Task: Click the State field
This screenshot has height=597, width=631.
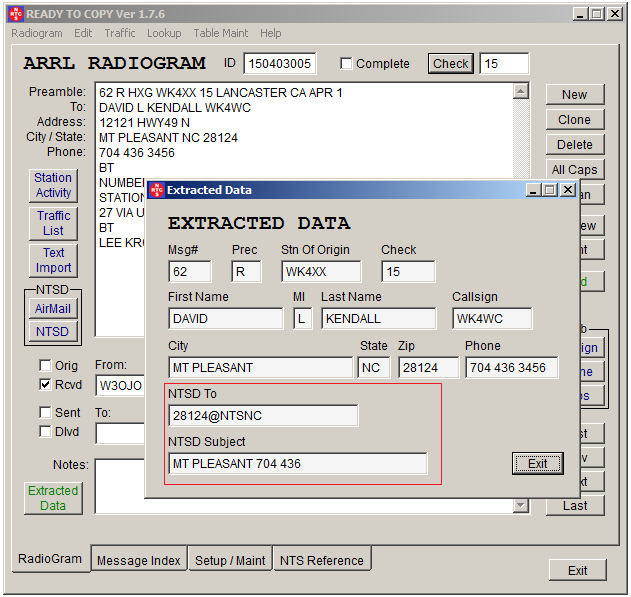Action: pyautogui.click(x=373, y=367)
